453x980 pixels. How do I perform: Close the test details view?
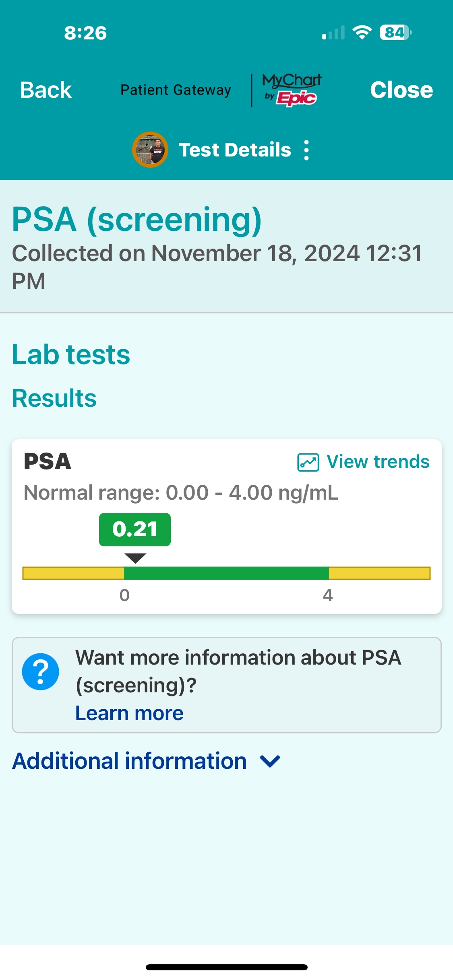coord(401,90)
